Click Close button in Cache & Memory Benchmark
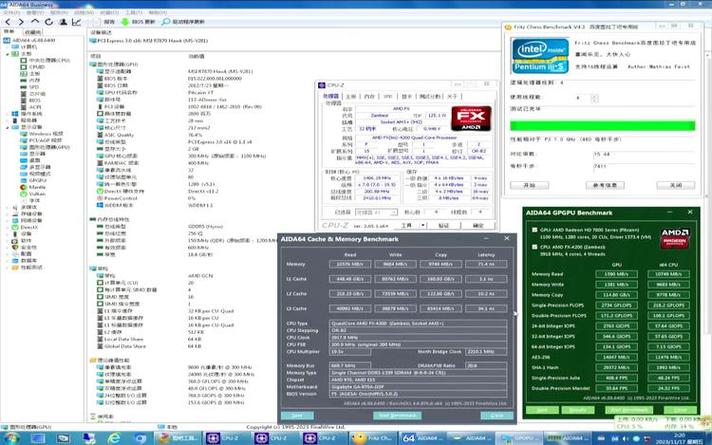The width and height of the screenshot is (712, 445). point(497,415)
